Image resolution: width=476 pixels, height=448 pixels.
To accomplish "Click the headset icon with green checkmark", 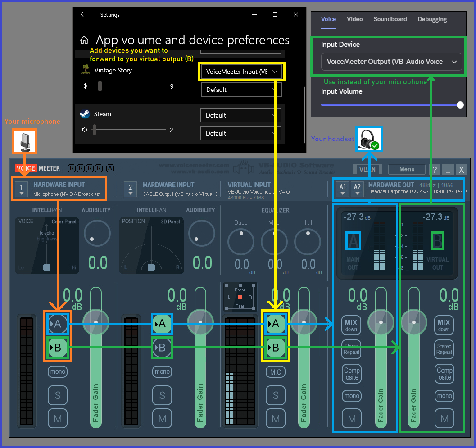I will click(369, 139).
